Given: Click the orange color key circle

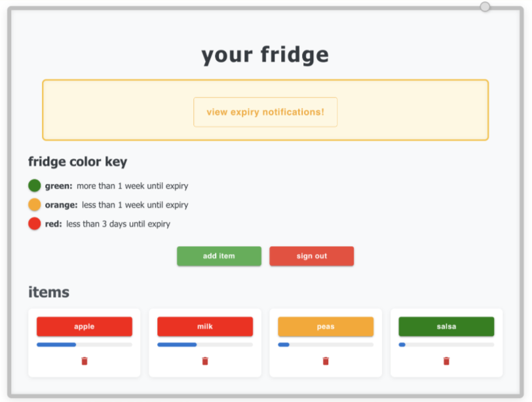Looking at the screenshot, I should pyautogui.click(x=35, y=205).
